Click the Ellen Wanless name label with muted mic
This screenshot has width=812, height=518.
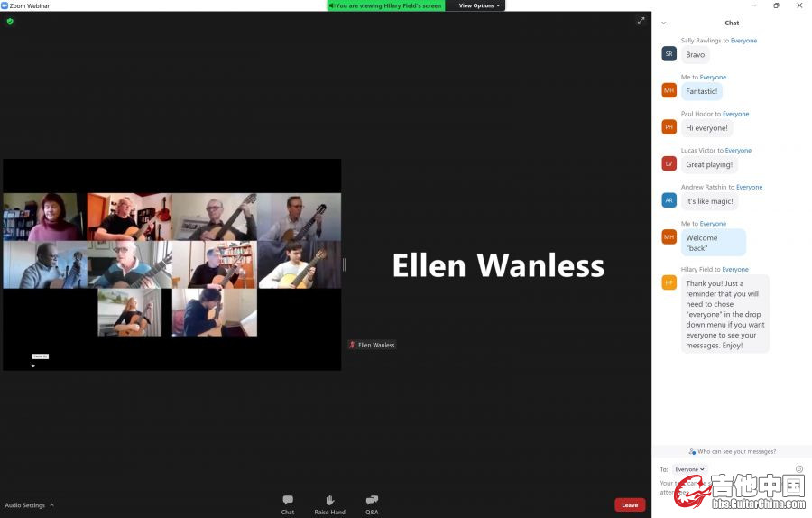coord(372,345)
